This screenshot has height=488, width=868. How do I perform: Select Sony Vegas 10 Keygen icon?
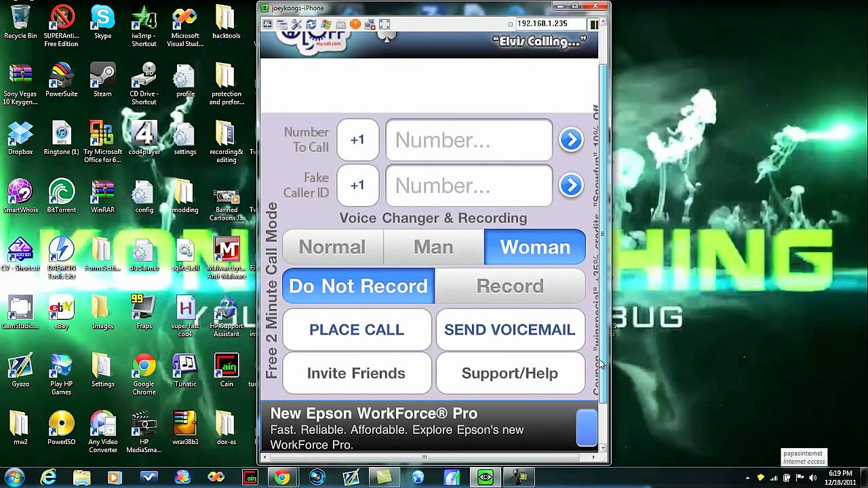pos(20,85)
